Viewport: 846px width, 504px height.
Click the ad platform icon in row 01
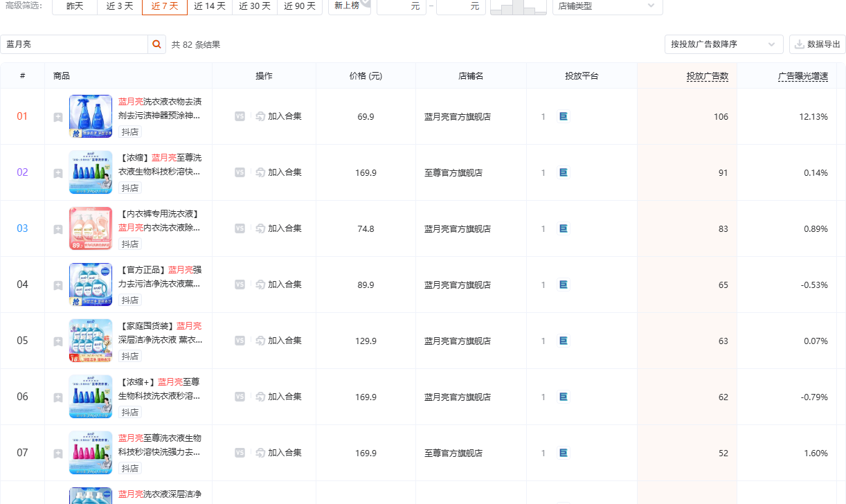pos(563,116)
